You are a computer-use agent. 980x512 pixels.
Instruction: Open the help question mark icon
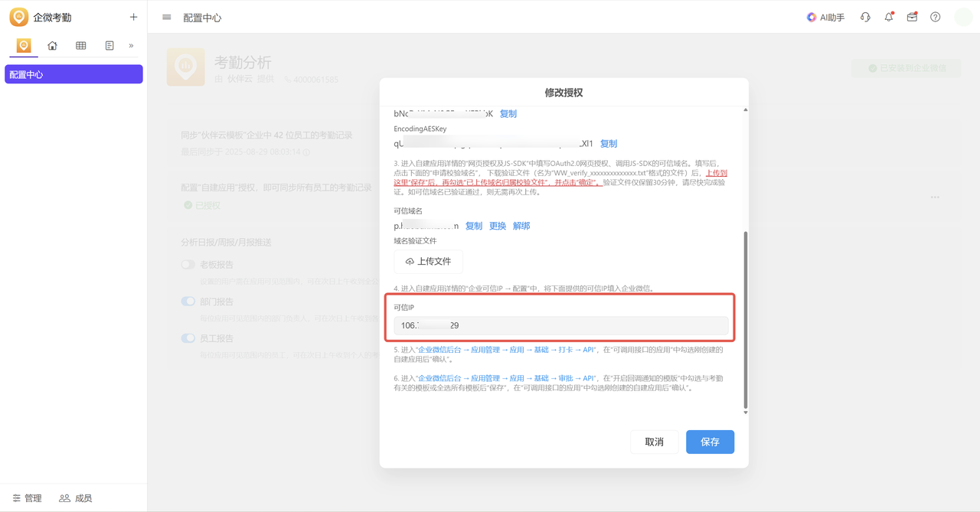click(x=935, y=17)
